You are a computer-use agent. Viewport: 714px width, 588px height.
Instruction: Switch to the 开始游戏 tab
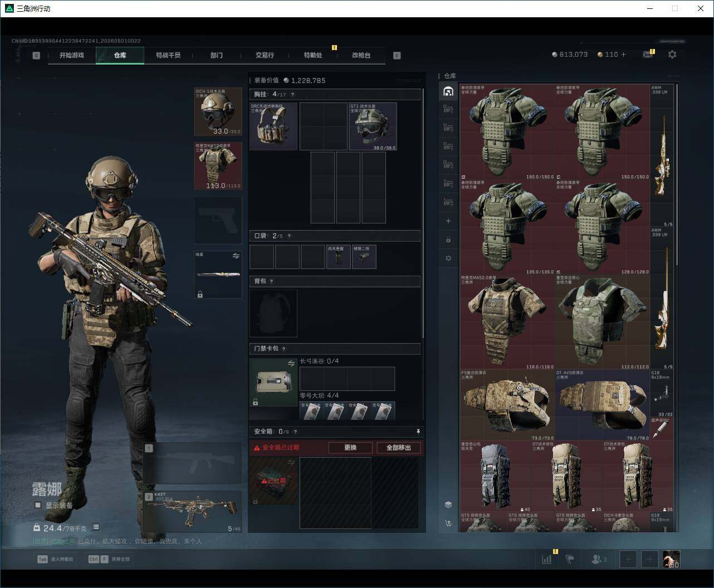pos(72,55)
